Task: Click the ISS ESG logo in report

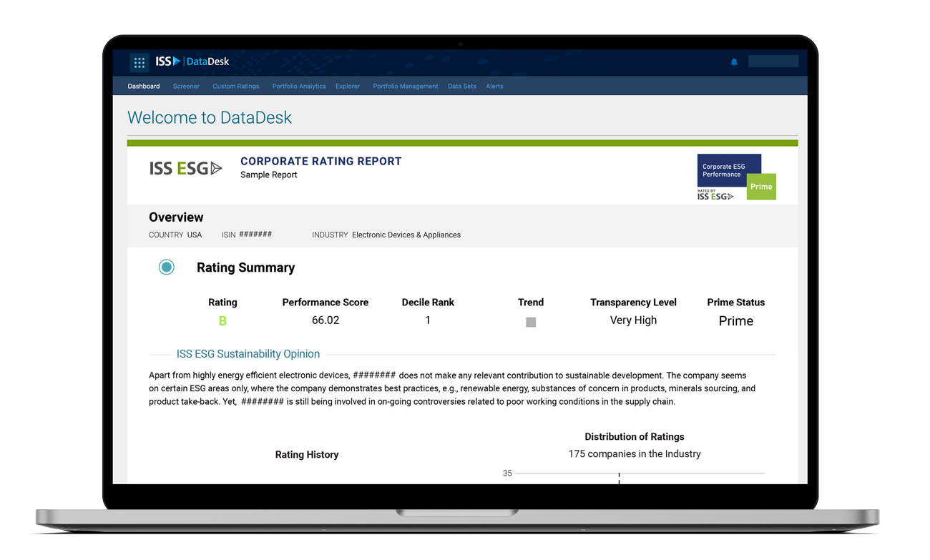Action: click(x=186, y=169)
